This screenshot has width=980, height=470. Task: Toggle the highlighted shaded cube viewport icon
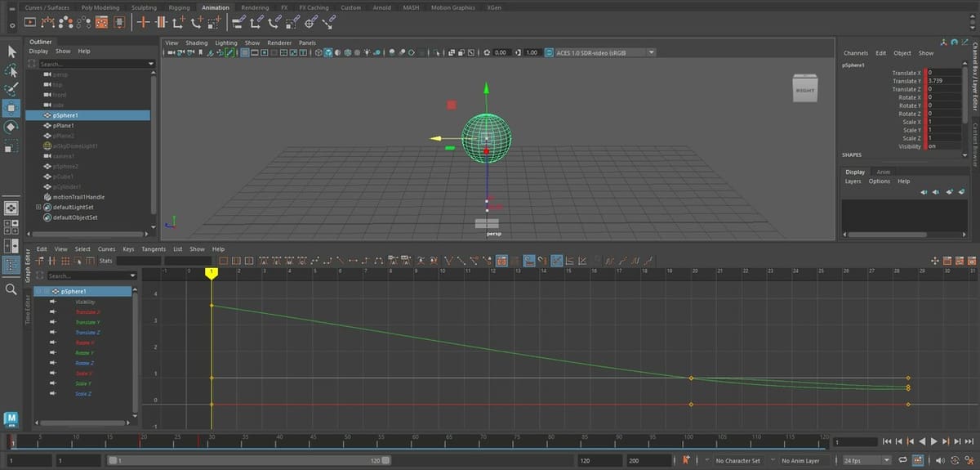327,52
